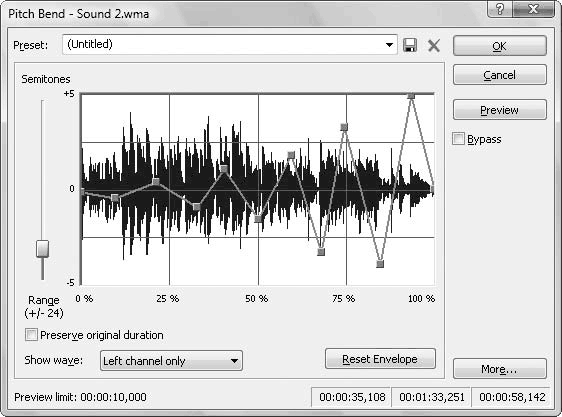Save the preset using floppy disk icon

click(410, 46)
